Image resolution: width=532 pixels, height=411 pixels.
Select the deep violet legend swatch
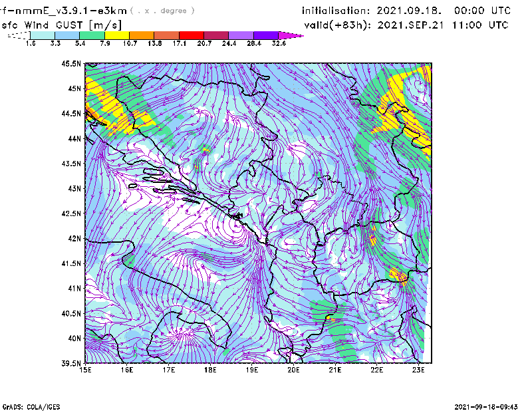(266, 35)
